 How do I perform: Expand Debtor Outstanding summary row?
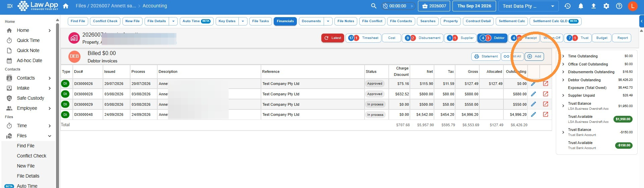tap(563, 80)
